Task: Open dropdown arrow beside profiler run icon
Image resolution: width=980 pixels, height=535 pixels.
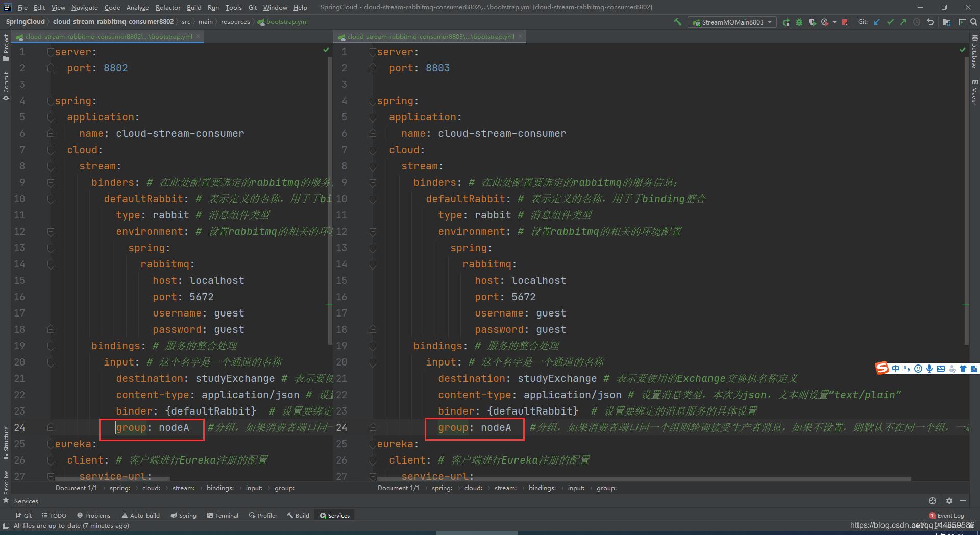Action: [834, 22]
